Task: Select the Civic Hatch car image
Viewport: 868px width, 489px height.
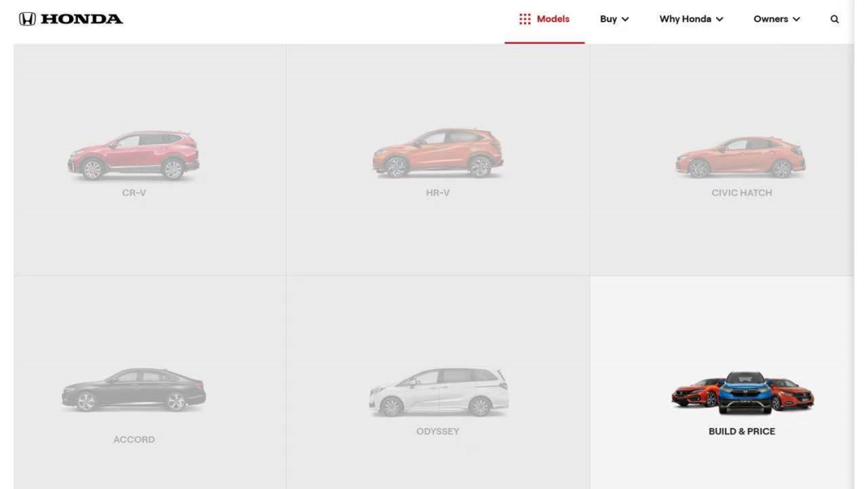Action: 741,157
